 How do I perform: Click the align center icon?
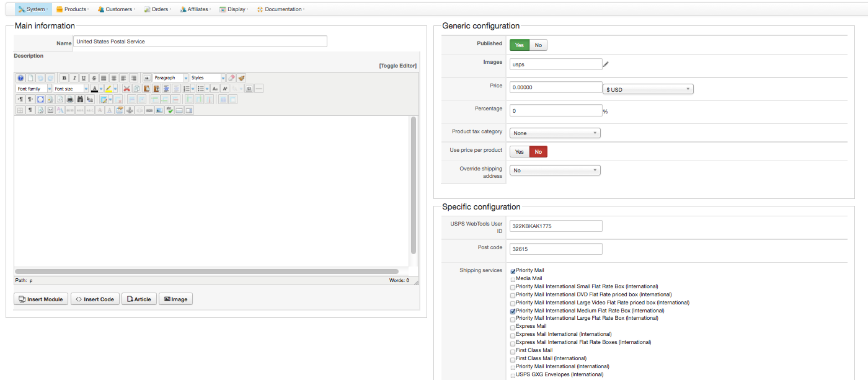pos(113,78)
